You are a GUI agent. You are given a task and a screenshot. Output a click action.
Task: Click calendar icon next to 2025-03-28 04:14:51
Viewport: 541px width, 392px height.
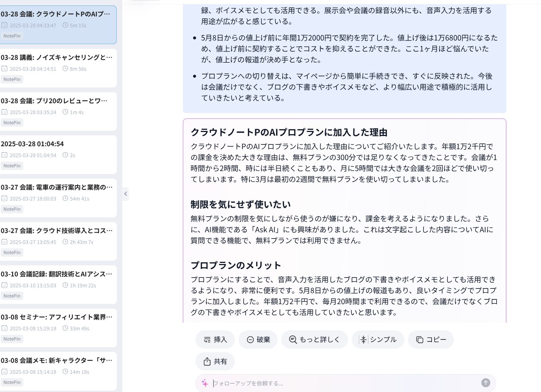[x=4, y=69]
